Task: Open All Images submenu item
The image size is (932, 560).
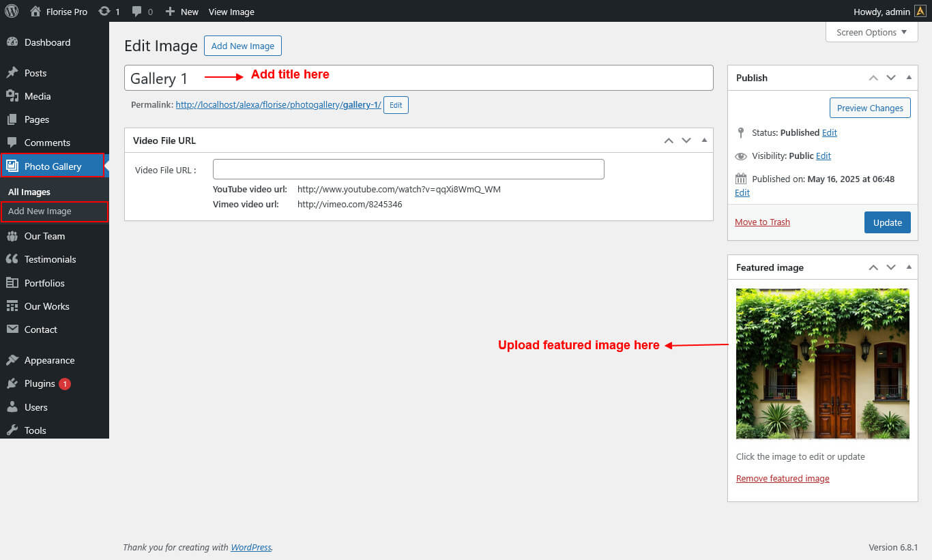Action: click(x=29, y=192)
